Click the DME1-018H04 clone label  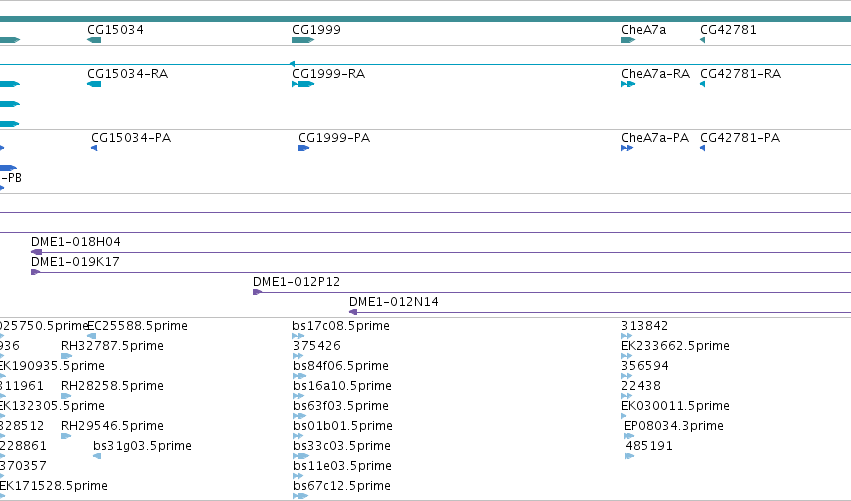click(75, 242)
